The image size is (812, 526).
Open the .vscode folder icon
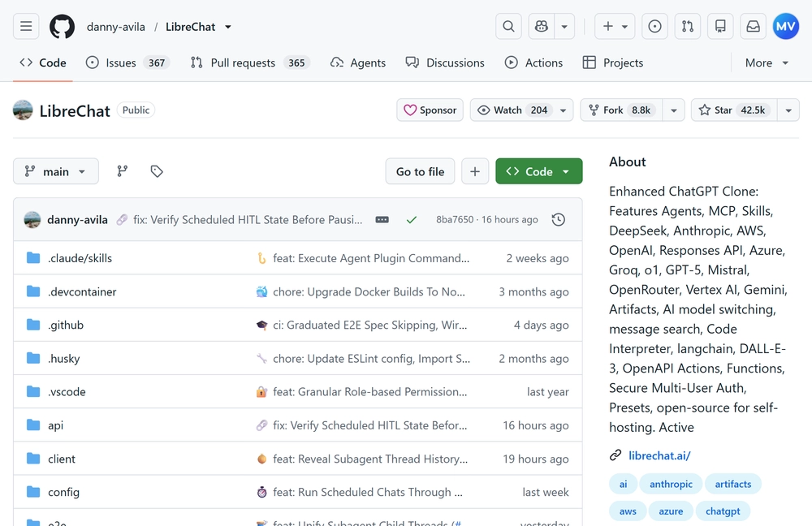click(33, 391)
